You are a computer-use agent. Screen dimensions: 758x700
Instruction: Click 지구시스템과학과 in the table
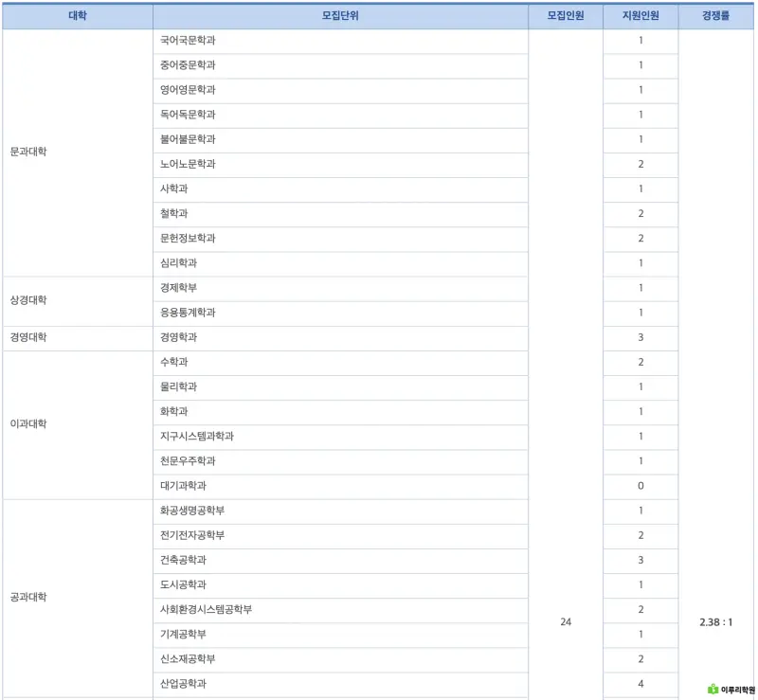197,437
